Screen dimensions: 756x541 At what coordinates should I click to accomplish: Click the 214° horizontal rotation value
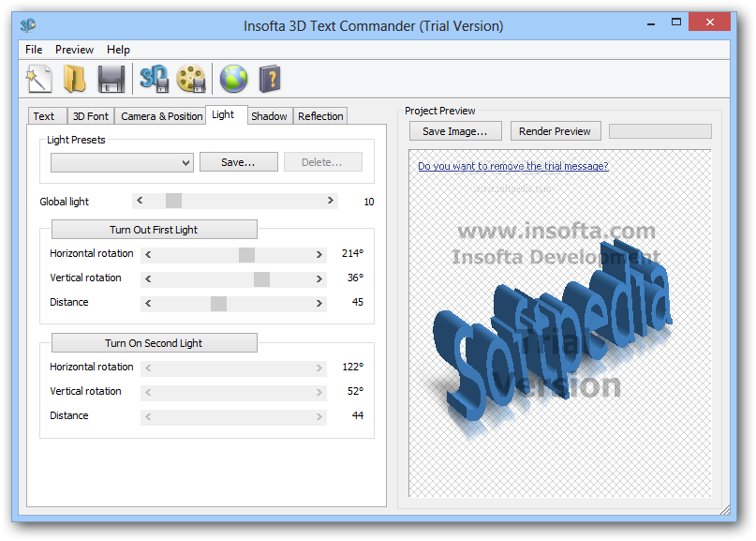(x=352, y=253)
